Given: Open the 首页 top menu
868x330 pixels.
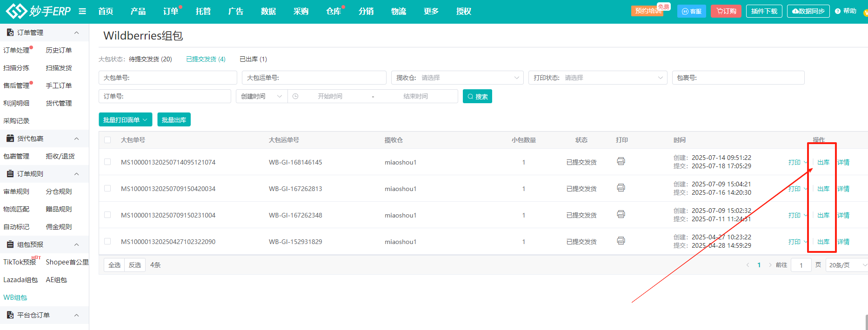Looking at the screenshot, I should tap(106, 11).
